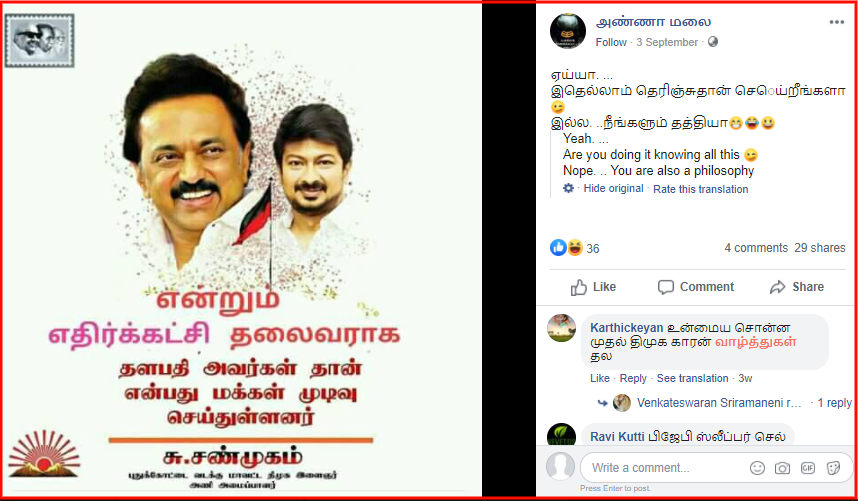Viewport: 858px width, 501px height.
Task: Follow the page via Follow link
Action: [x=611, y=42]
